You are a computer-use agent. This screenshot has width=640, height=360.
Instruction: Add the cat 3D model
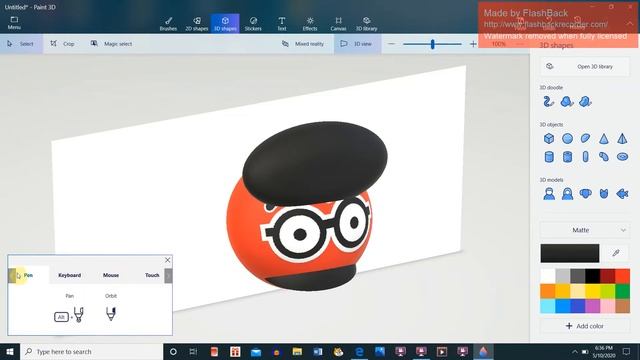[604, 193]
